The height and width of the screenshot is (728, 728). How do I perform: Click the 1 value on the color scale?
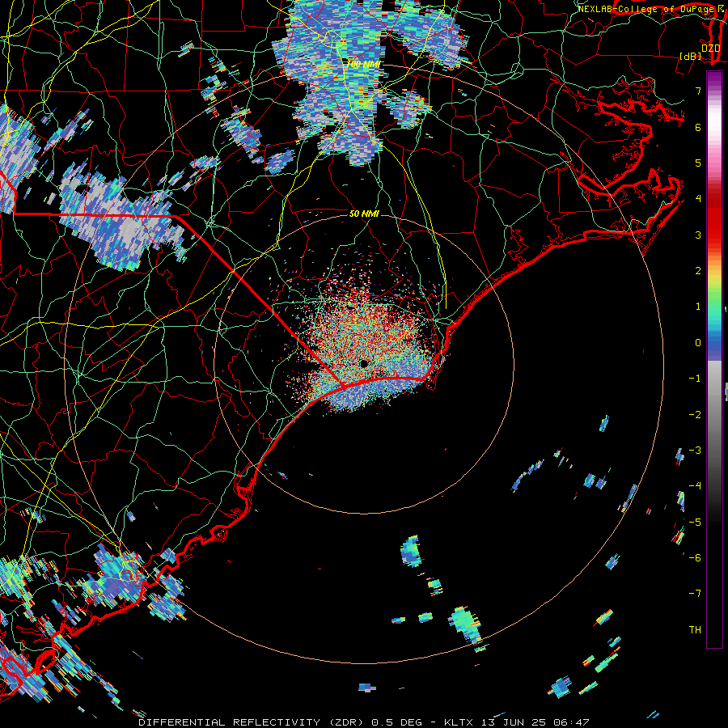pos(698,307)
